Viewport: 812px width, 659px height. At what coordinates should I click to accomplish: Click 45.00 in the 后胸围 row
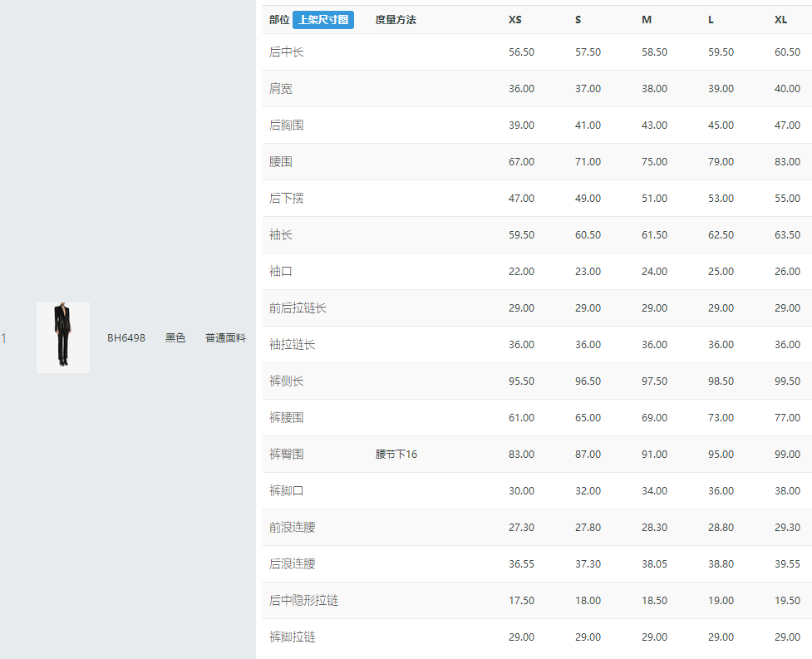(x=721, y=125)
